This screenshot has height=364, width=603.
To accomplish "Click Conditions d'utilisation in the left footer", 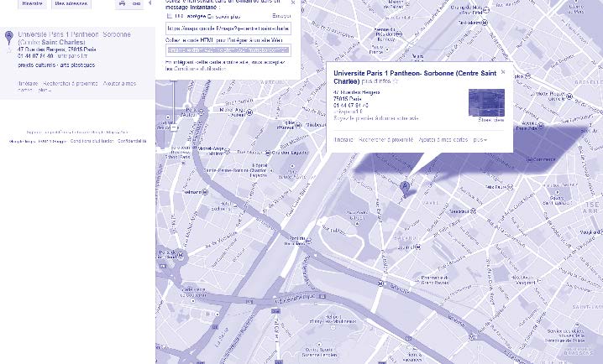I will point(92,141).
